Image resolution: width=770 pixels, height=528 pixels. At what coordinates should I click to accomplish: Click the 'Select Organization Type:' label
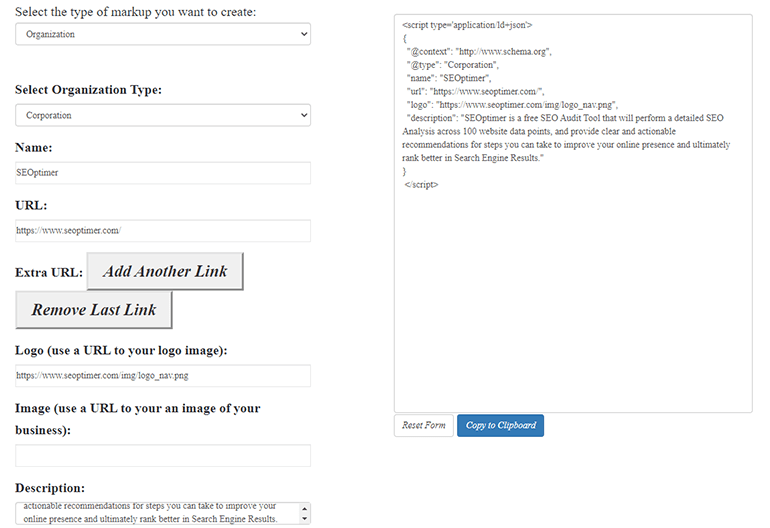click(x=88, y=90)
